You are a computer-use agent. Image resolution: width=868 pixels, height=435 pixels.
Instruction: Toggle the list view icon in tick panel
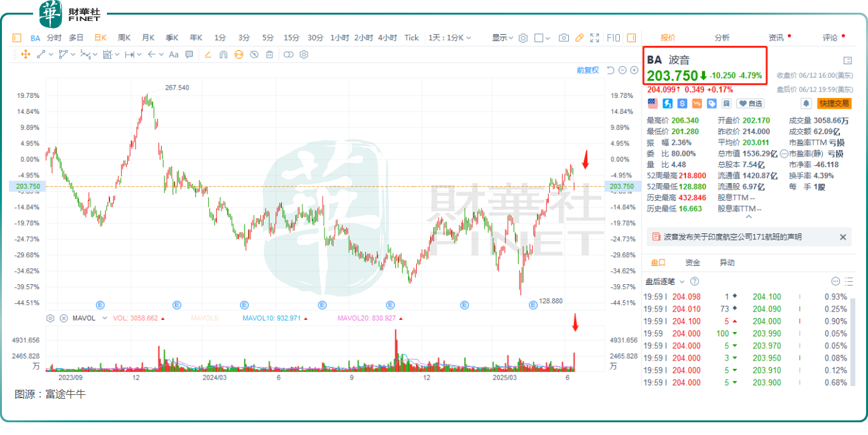[x=849, y=281]
